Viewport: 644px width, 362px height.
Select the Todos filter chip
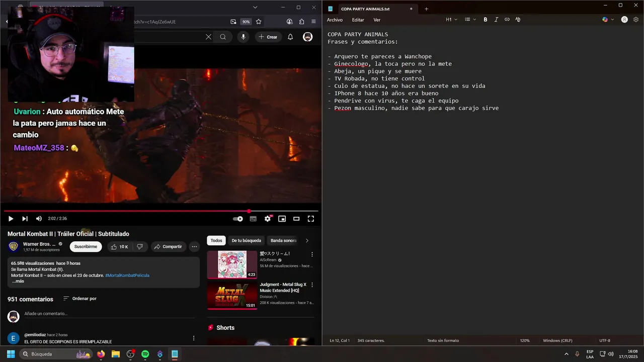216,240
